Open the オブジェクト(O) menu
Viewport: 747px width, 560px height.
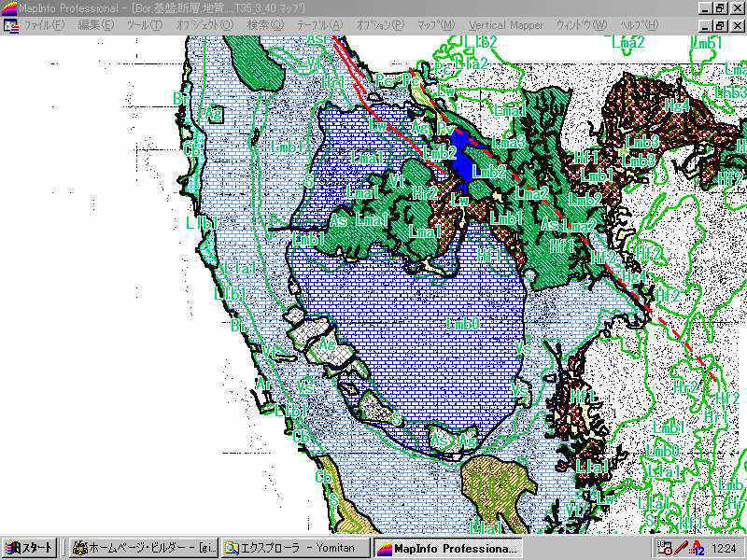[x=205, y=25]
